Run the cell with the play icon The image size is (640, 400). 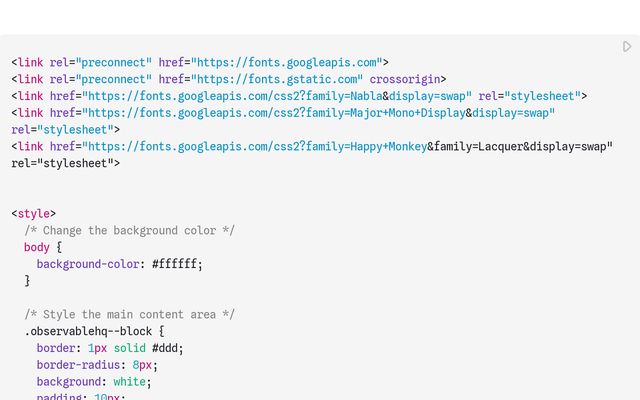[627, 47]
